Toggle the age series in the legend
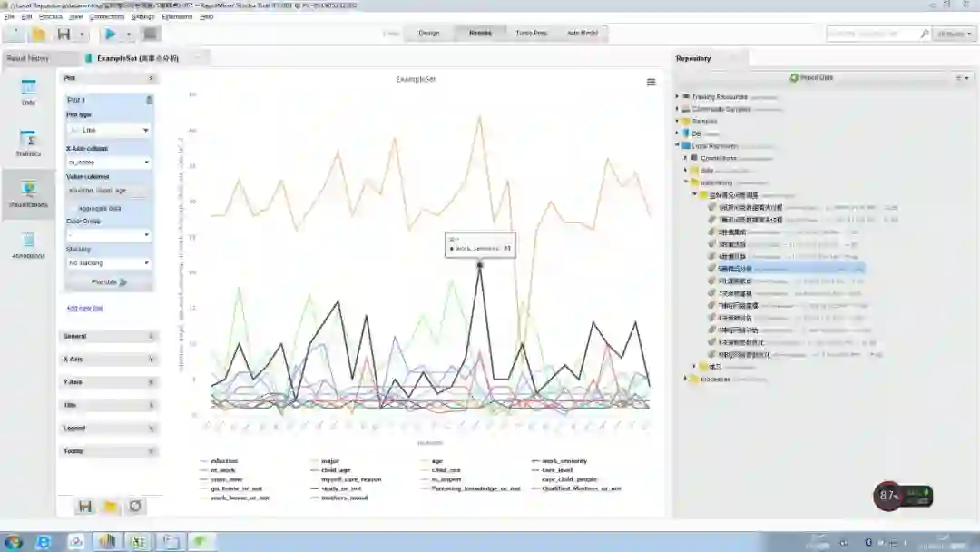Viewport: 980px width, 552px height. click(432, 460)
